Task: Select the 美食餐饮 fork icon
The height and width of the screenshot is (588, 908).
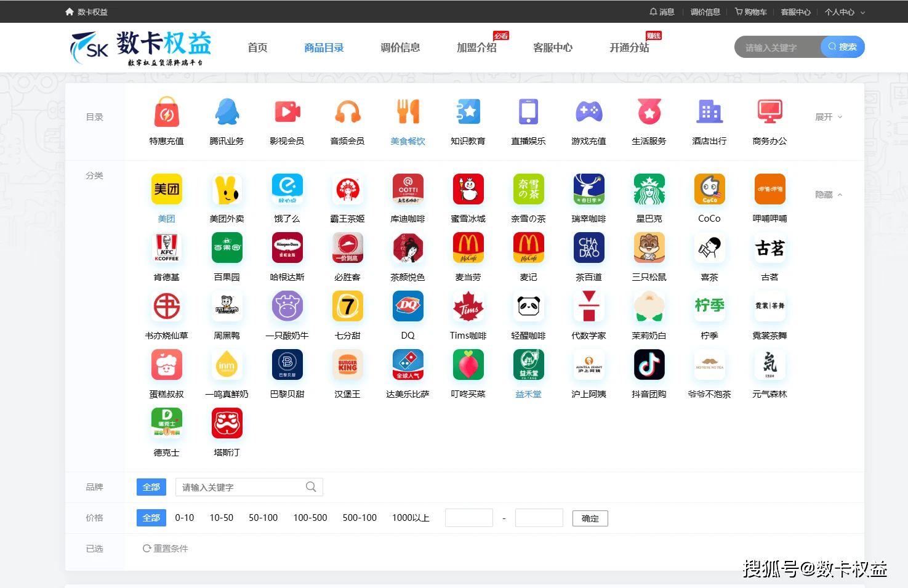Action: (408, 112)
